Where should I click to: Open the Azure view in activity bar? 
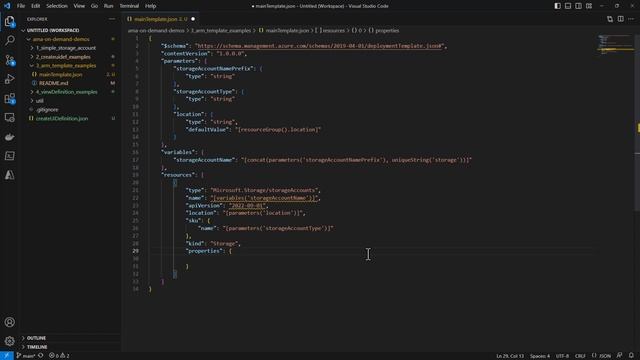(9, 175)
